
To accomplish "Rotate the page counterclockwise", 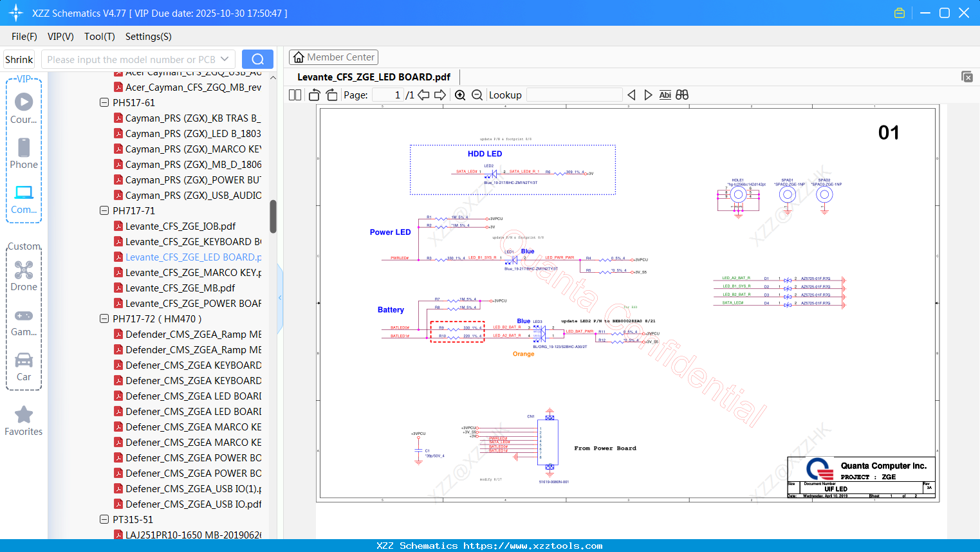I will pyautogui.click(x=315, y=95).
